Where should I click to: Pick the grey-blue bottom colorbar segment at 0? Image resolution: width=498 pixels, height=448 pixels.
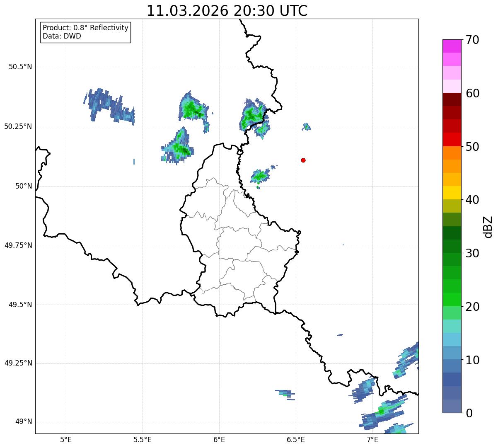click(452, 406)
